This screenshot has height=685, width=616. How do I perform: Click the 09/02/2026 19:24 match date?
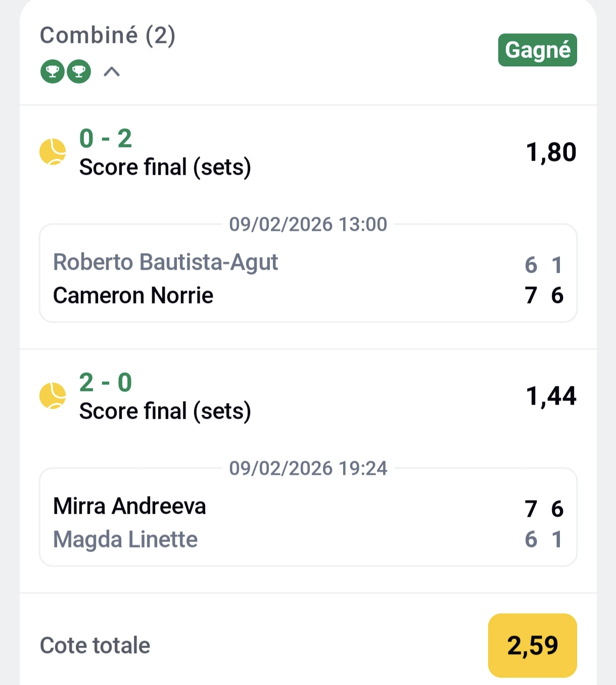(308, 468)
